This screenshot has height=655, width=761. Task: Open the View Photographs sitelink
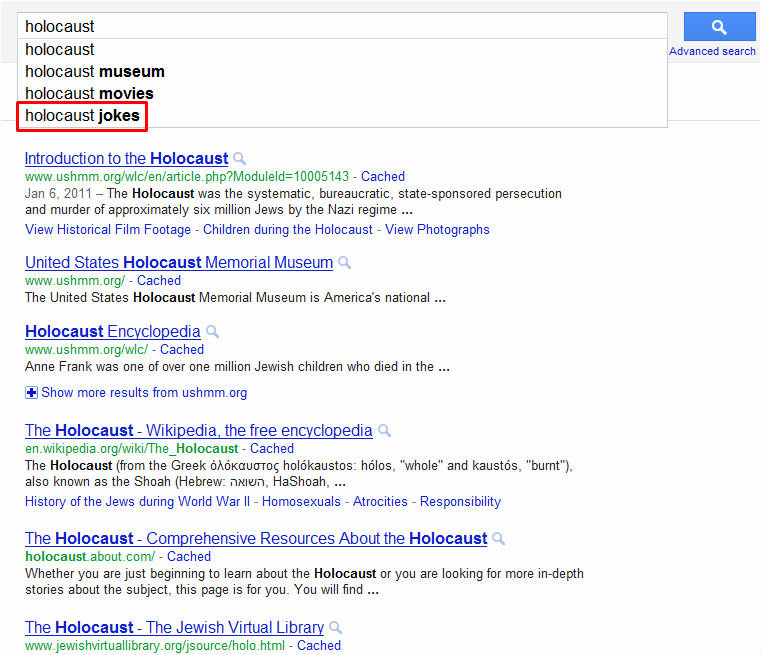pyautogui.click(x=437, y=229)
